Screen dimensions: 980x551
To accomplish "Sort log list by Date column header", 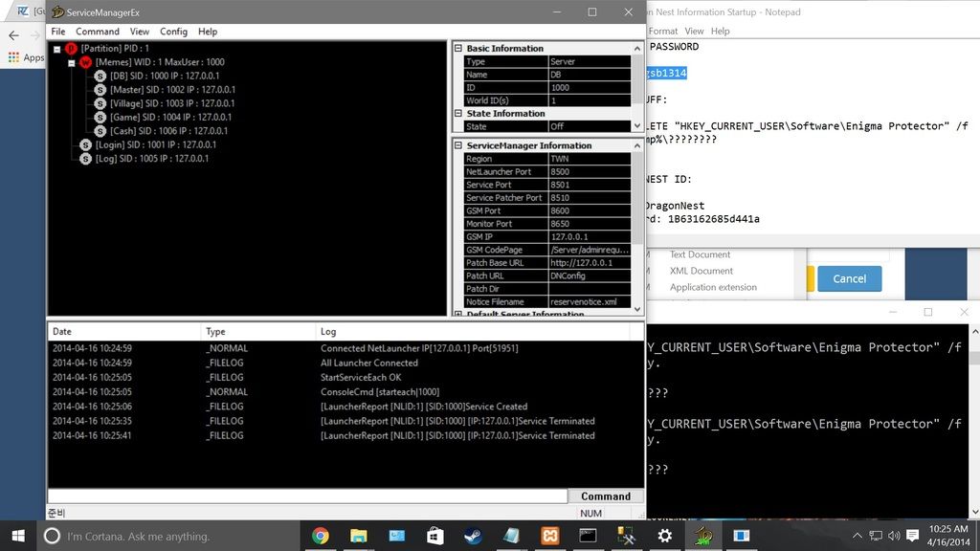I will [x=124, y=332].
